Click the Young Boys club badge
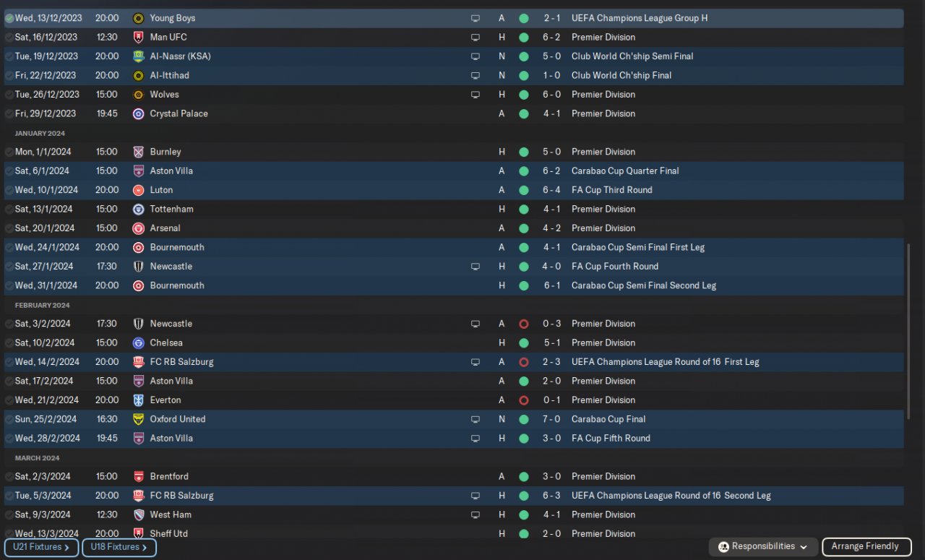925x560 pixels. 139,18
